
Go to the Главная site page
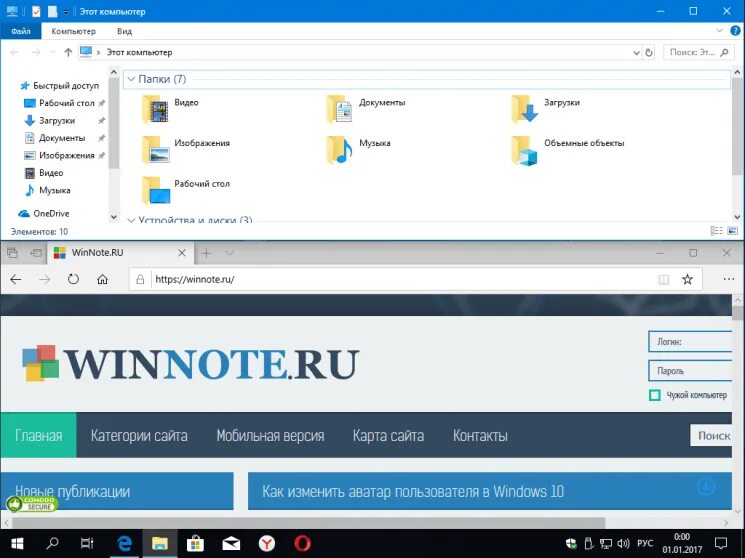(38, 435)
